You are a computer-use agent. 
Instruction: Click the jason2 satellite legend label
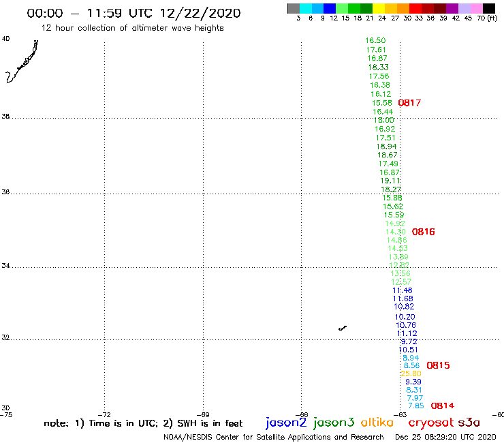point(286,423)
